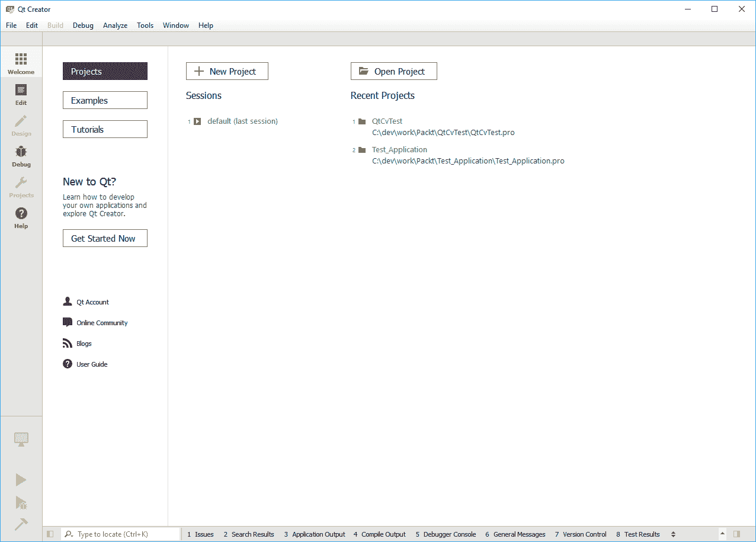Click the New Project button
This screenshot has height=542, width=756.
tap(227, 72)
